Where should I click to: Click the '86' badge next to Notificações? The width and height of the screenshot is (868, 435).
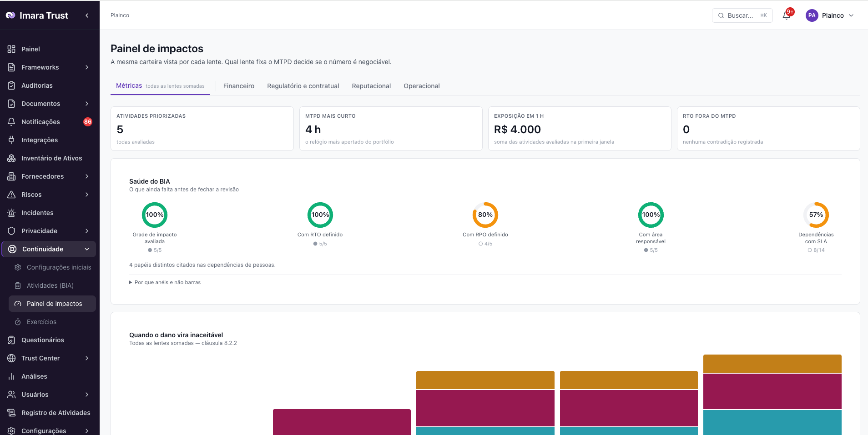[x=88, y=122]
